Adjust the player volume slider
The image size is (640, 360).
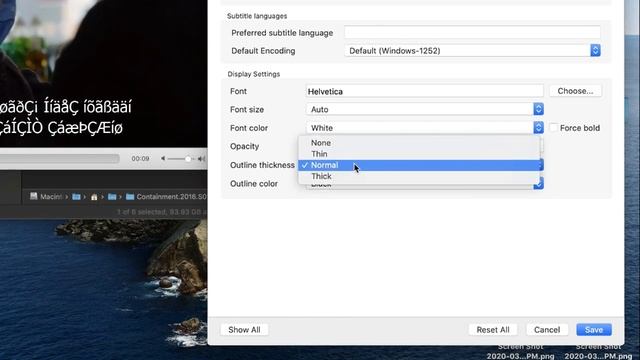tap(182, 158)
